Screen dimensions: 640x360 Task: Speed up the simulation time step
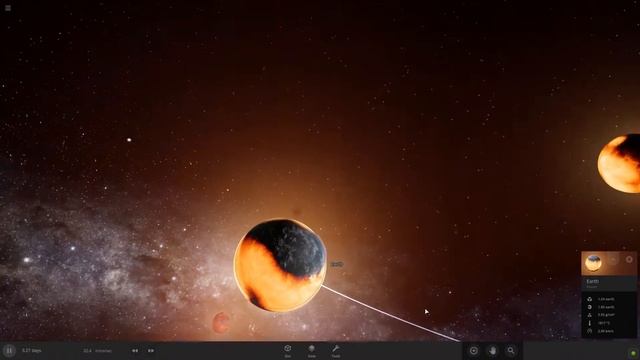pyautogui.click(x=151, y=351)
